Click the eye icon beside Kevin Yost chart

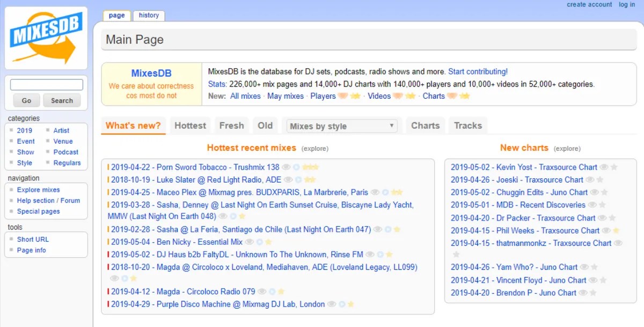tap(604, 167)
